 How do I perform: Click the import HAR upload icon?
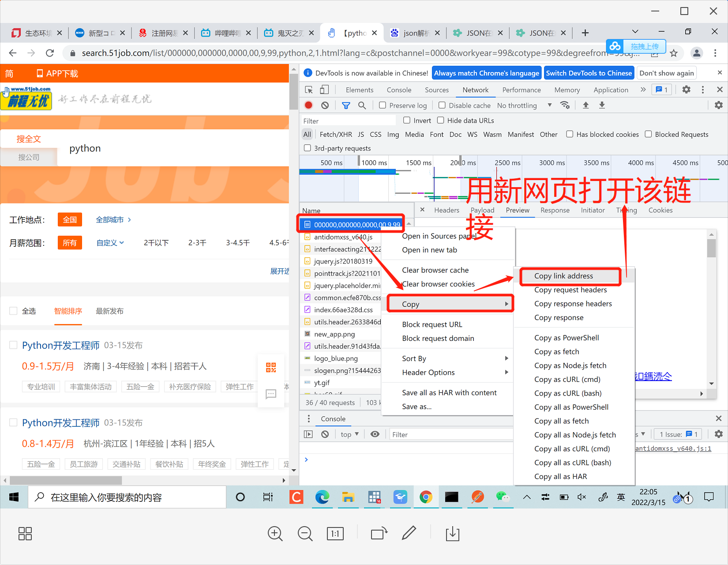point(586,105)
